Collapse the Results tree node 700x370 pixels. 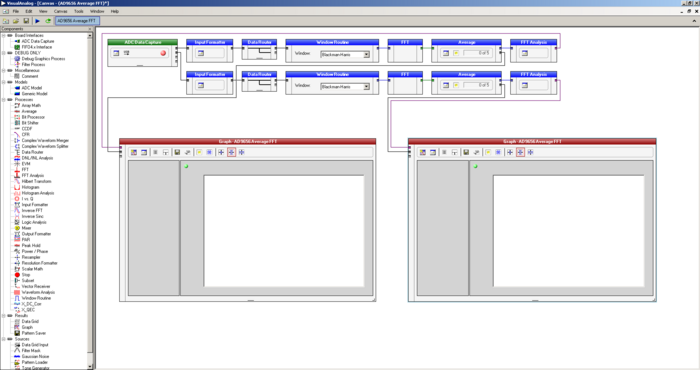4,316
